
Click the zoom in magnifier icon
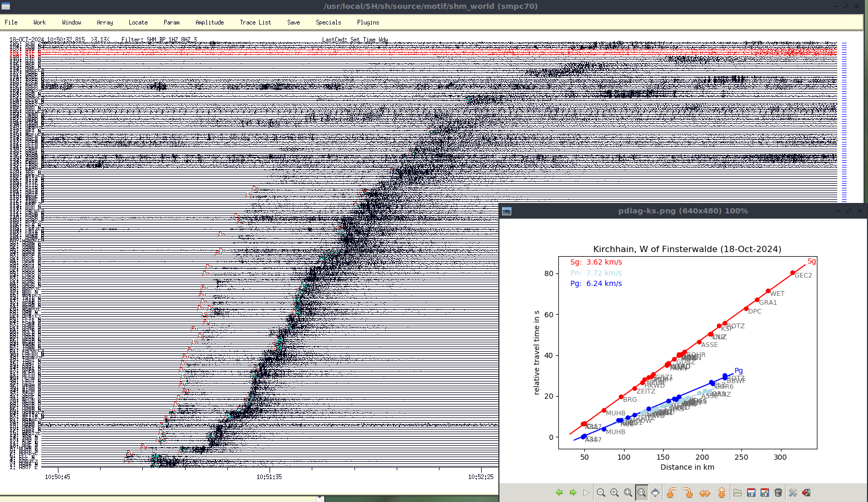coord(615,493)
